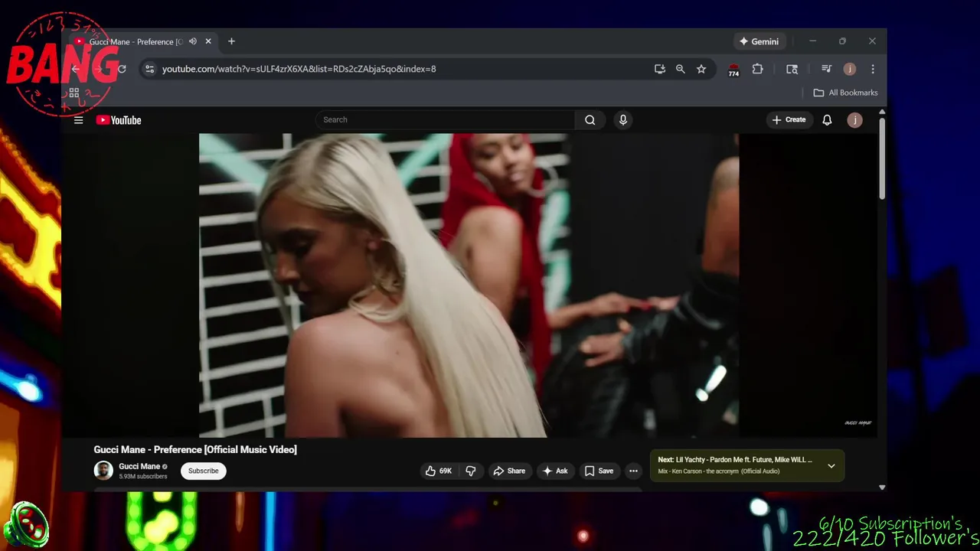Start voice search with microphone icon
The height and width of the screenshot is (551, 980).
click(x=622, y=120)
